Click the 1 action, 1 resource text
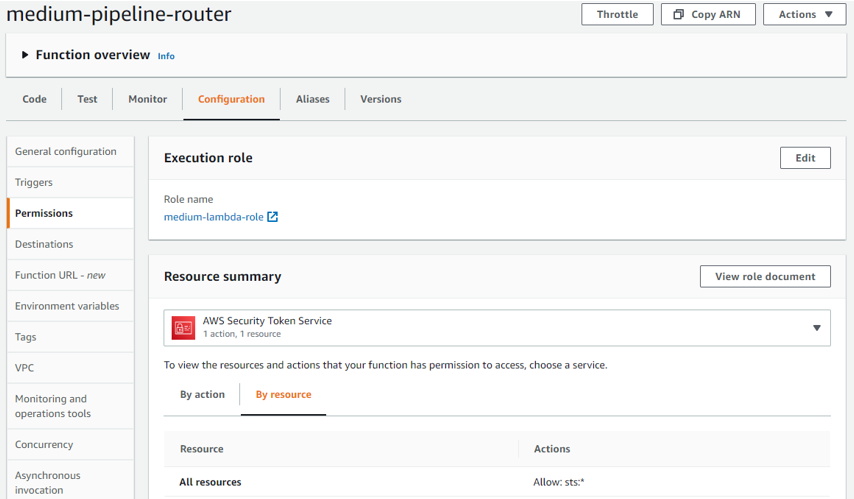 coord(242,334)
